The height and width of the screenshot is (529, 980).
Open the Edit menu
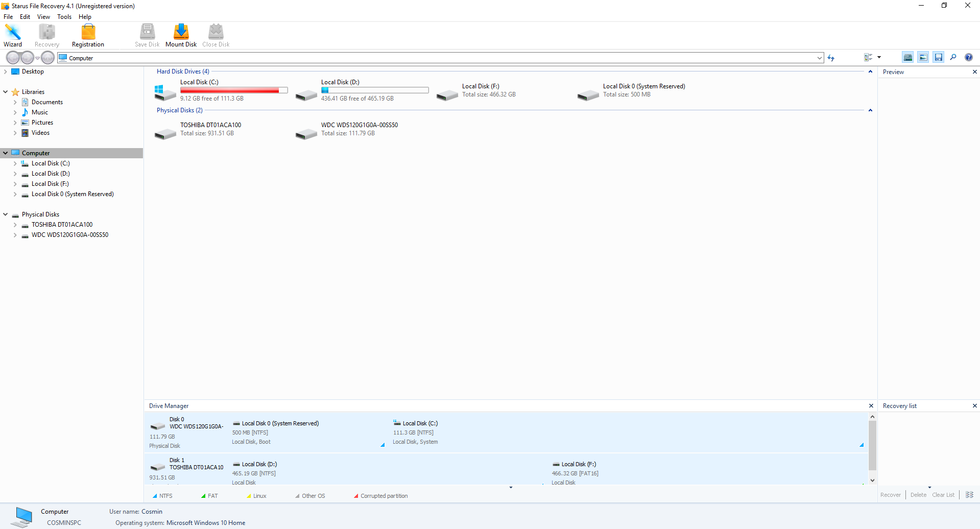point(25,17)
